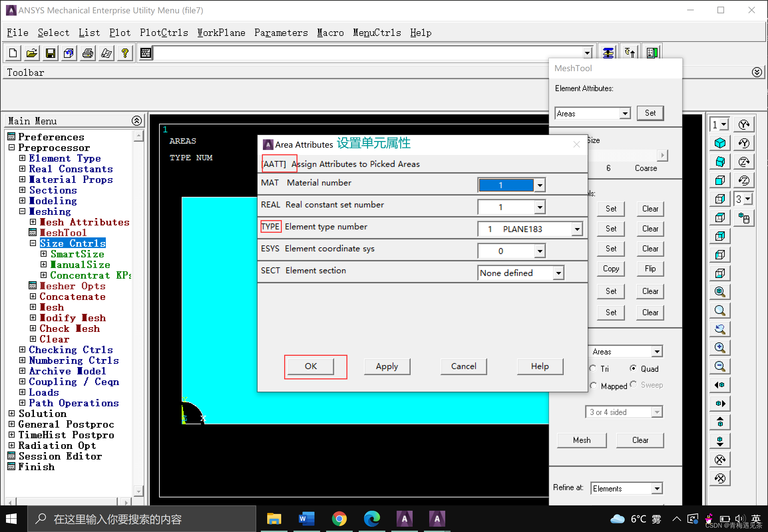
Task: Click the Save database toolbar icon
Action: click(50, 53)
